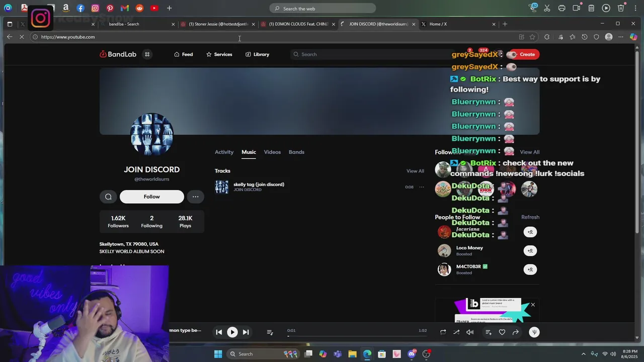Open the BandLab home logo
The height and width of the screenshot is (362, 644).
click(x=118, y=54)
